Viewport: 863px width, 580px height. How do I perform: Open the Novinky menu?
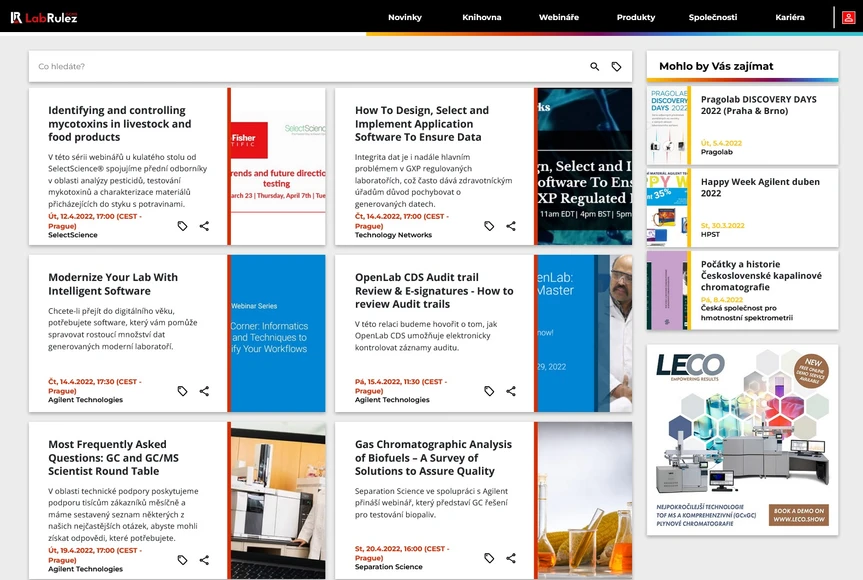point(405,17)
